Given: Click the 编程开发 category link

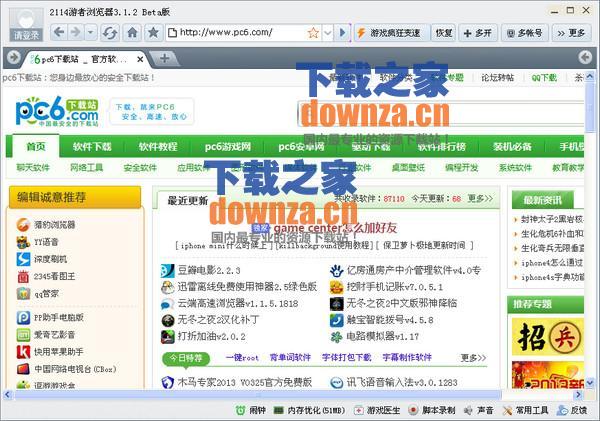Looking at the screenshot, I should click(x=461, y=168).
